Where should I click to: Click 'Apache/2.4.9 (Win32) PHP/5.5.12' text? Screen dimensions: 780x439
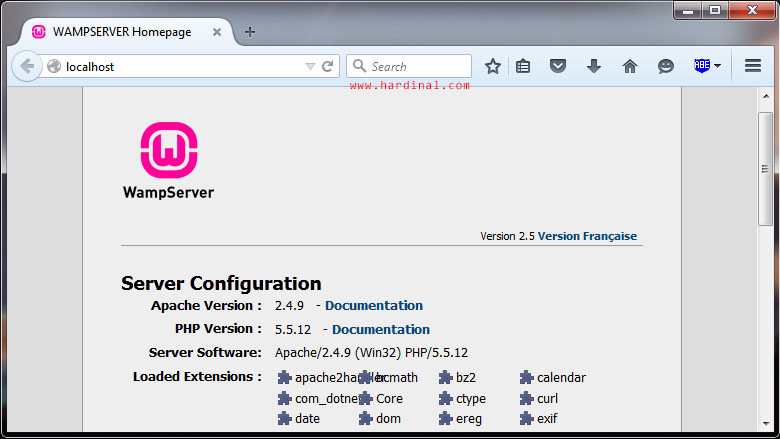point(371,353)
